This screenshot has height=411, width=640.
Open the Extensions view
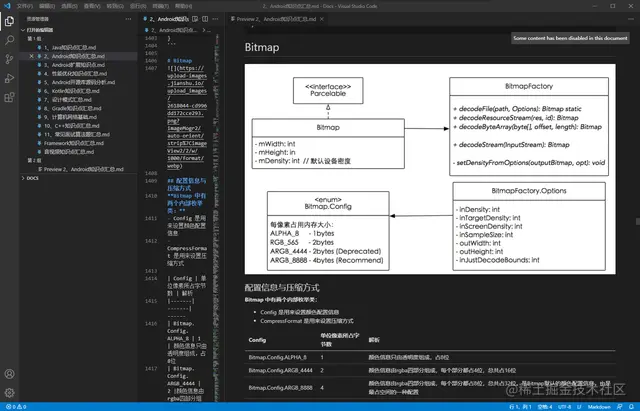tap(9, 97)
